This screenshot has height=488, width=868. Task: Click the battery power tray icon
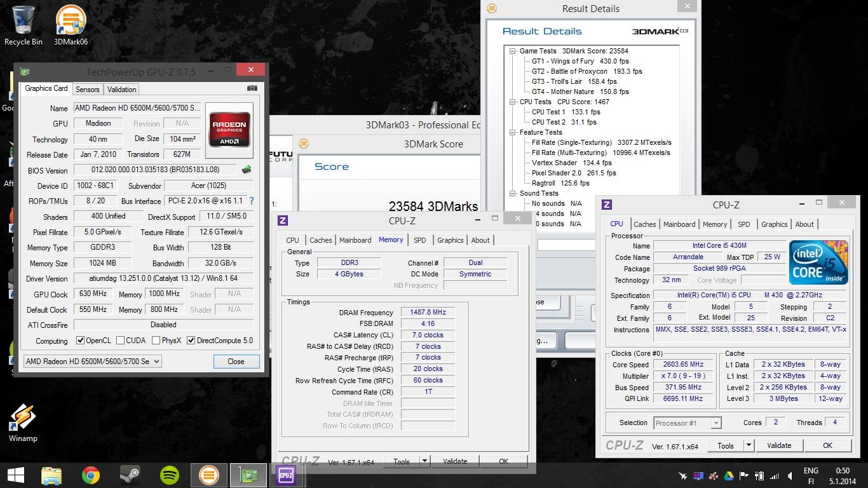coord(759,475)
